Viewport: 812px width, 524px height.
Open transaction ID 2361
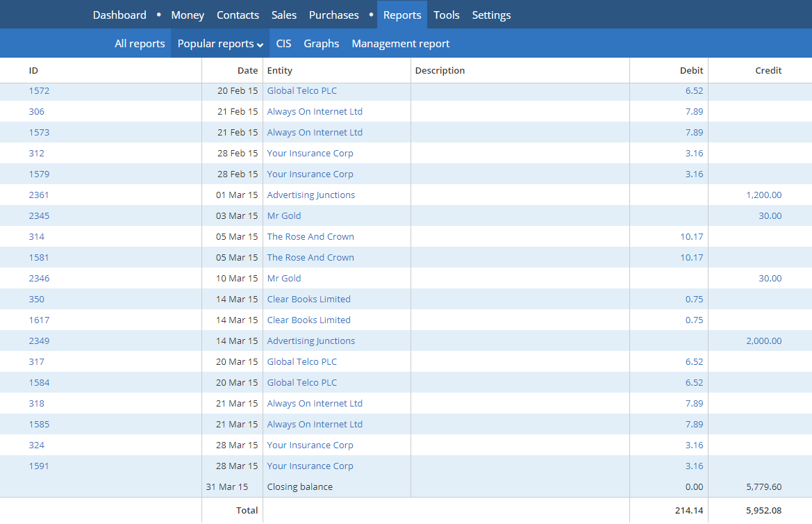[x=39, y=195]
